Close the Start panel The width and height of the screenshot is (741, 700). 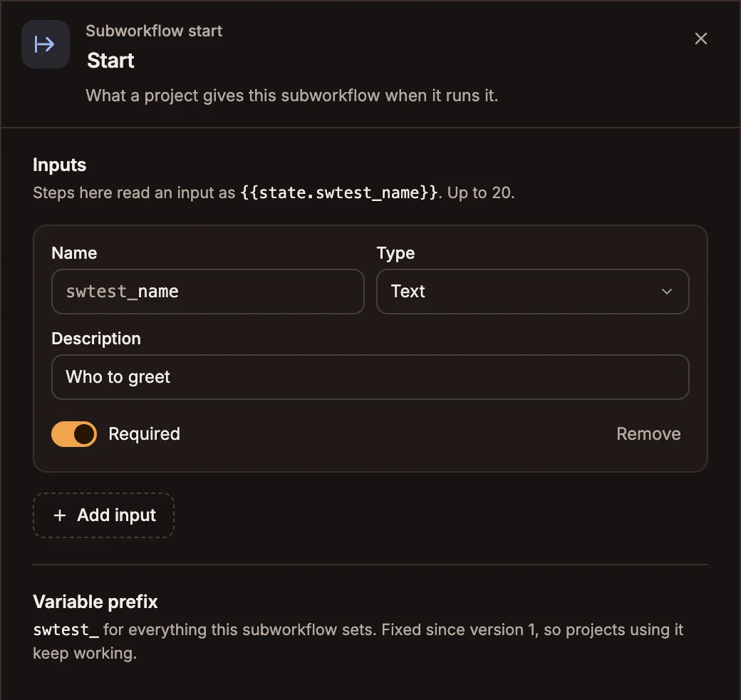[x=701, y=38]
